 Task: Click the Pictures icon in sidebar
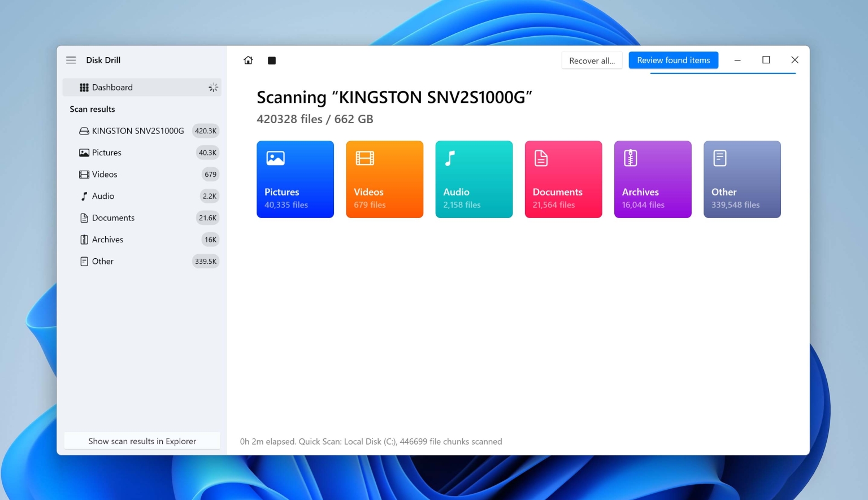[84, 153]
